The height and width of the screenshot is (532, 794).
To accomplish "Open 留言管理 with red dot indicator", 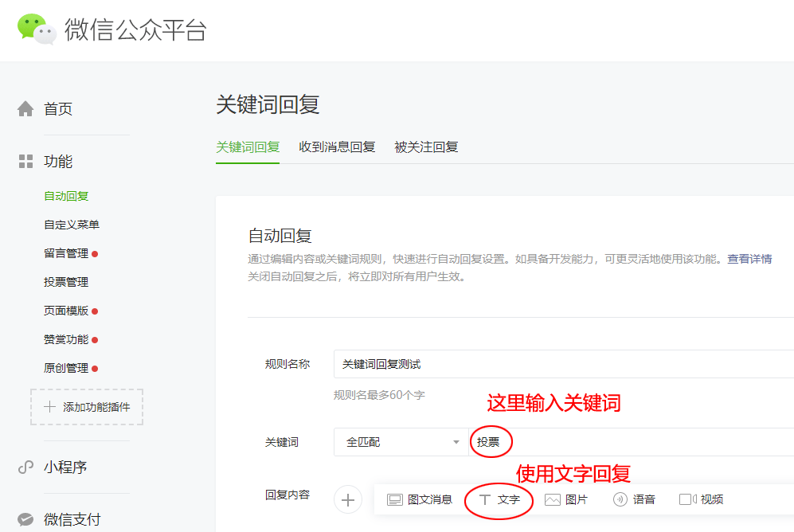I will (x=65, y=252).
